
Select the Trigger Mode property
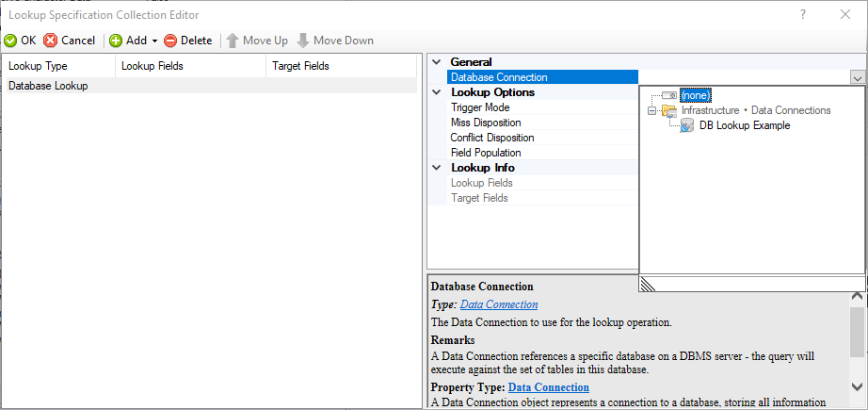click(480, 107)
